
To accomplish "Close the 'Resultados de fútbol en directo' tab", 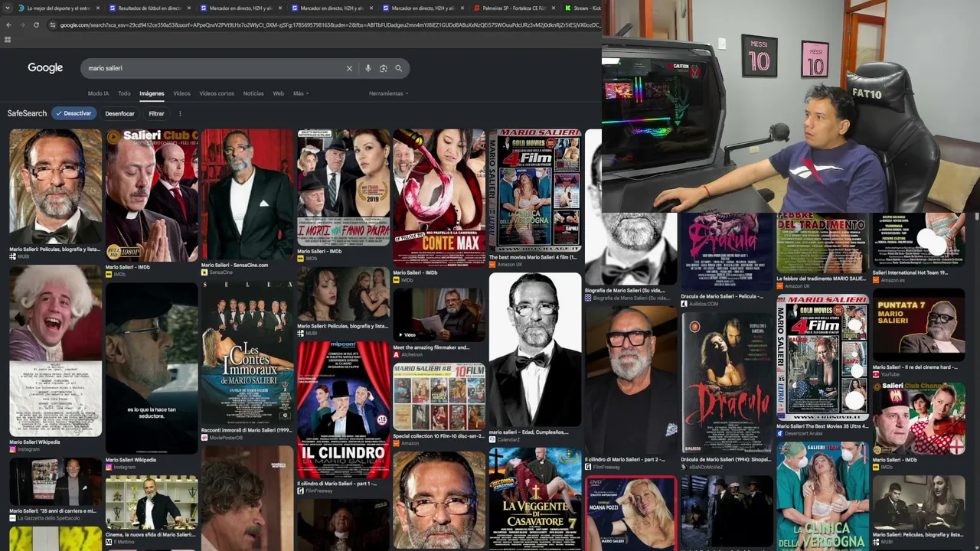I will coord(188,8).
